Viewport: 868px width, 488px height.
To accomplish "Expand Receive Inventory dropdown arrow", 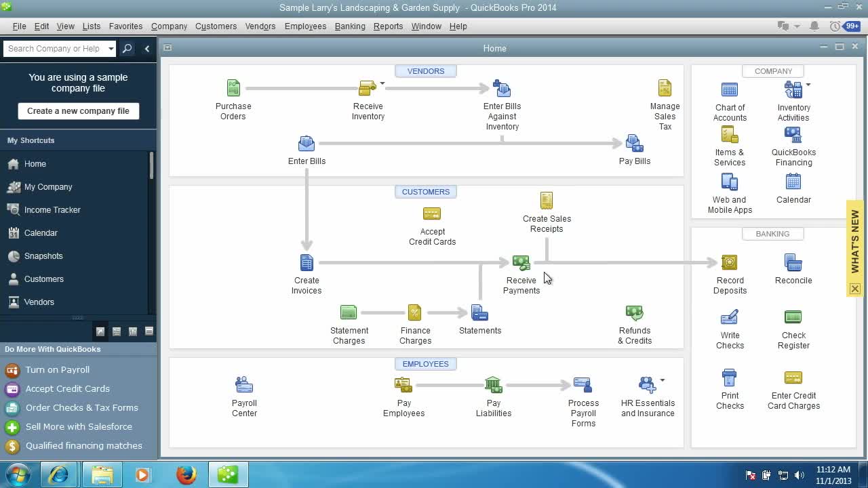I will coord(382,84).
